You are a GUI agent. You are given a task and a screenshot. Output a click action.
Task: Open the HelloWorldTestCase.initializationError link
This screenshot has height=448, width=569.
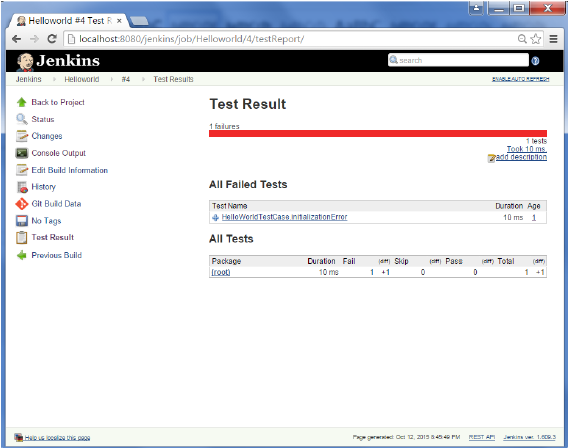tap(284, 217)
